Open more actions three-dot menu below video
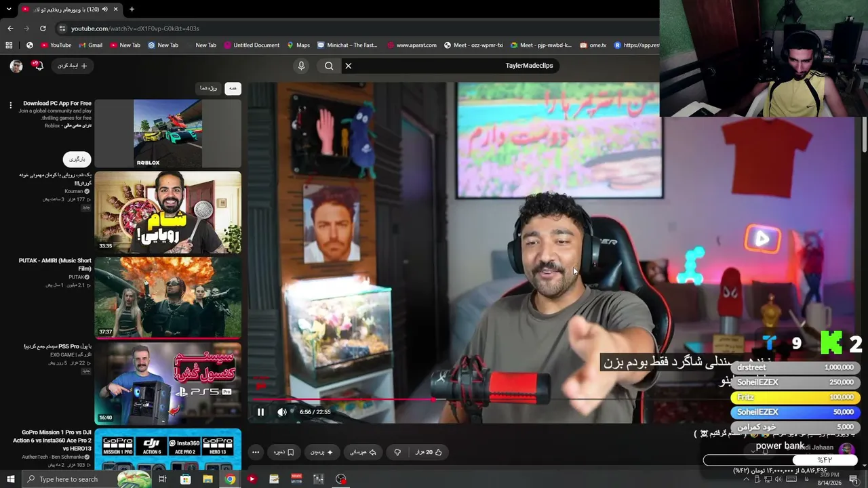This screenshot has width=868, height=488. 256,452
